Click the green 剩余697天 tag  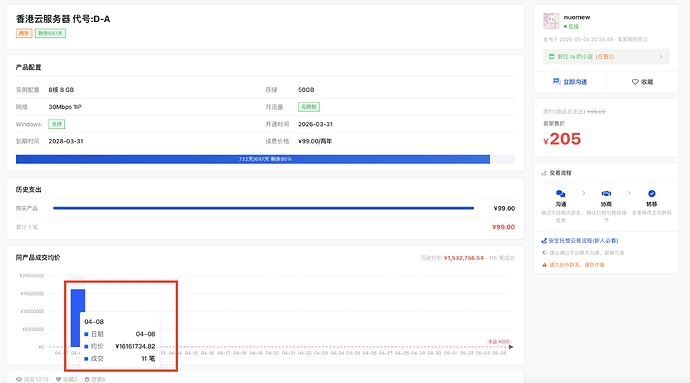[x=51, y=33]
